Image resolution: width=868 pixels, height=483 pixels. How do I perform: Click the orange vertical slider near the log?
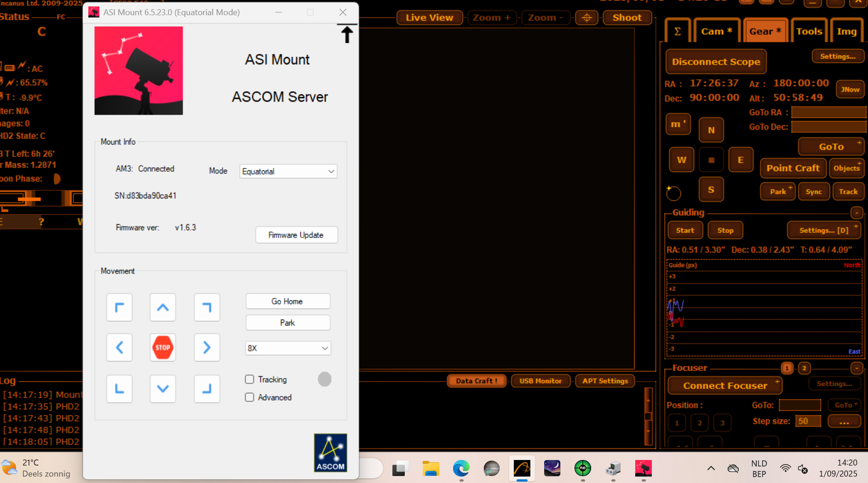(x=648, y=416)
